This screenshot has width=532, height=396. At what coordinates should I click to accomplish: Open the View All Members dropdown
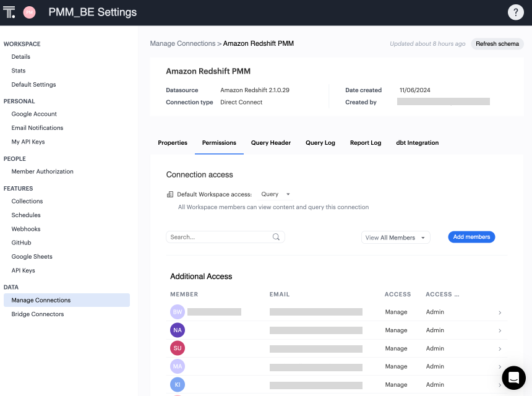[x=395, y=238]
